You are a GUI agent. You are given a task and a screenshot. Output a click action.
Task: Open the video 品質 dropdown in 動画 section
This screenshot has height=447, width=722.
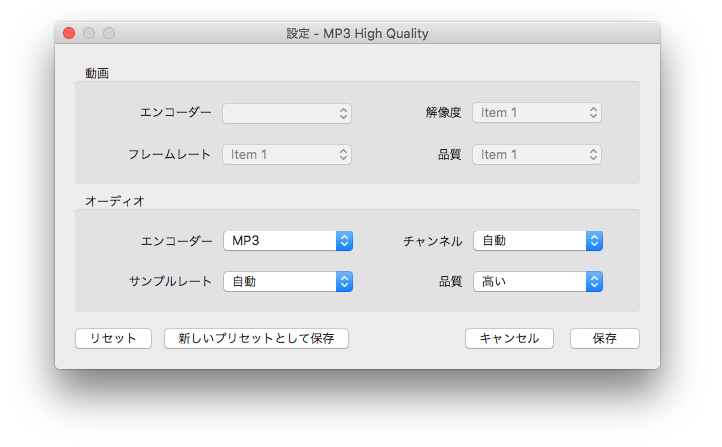[537, 154]
